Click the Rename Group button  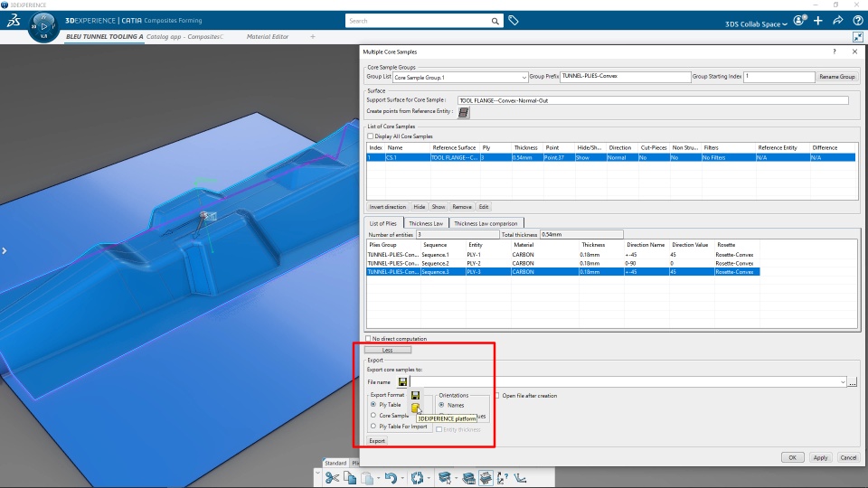click(x=837, y=77)
